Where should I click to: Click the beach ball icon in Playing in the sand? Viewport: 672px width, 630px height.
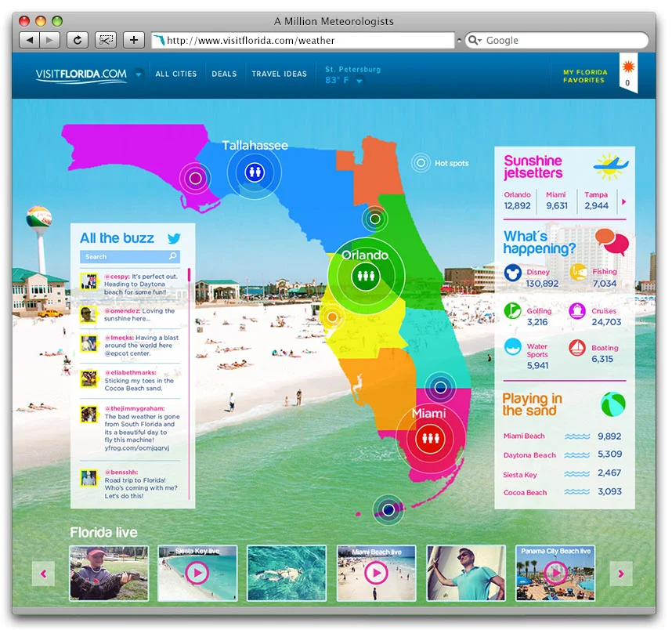[x=612, y=404]
